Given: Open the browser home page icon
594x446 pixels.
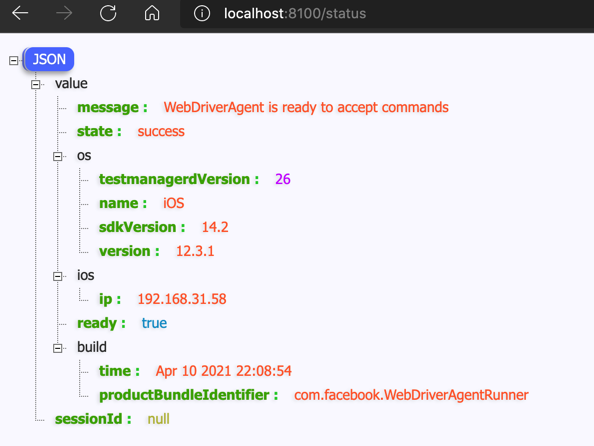Looking at the screenshot, I should click(x=152, y=13).
